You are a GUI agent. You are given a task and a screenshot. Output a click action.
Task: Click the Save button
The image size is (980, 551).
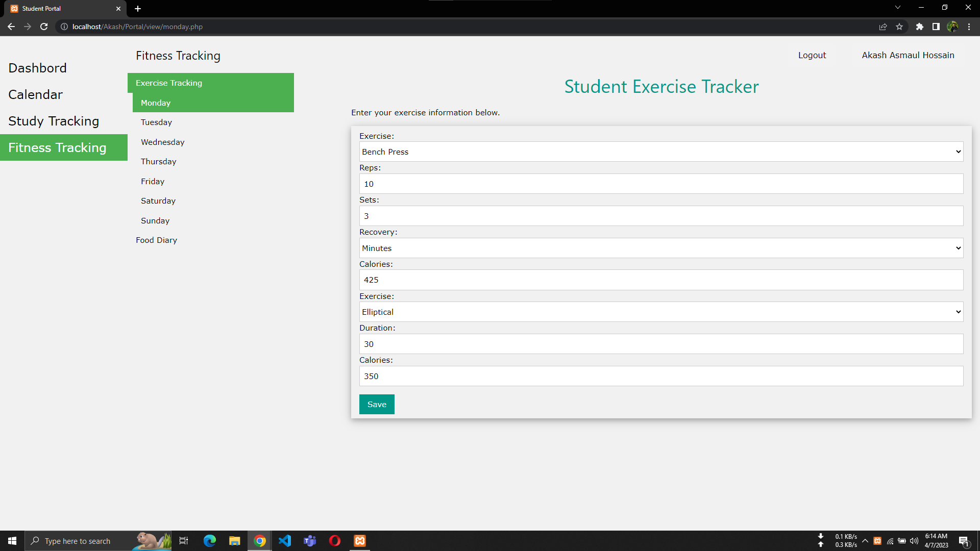click(377, 404)
